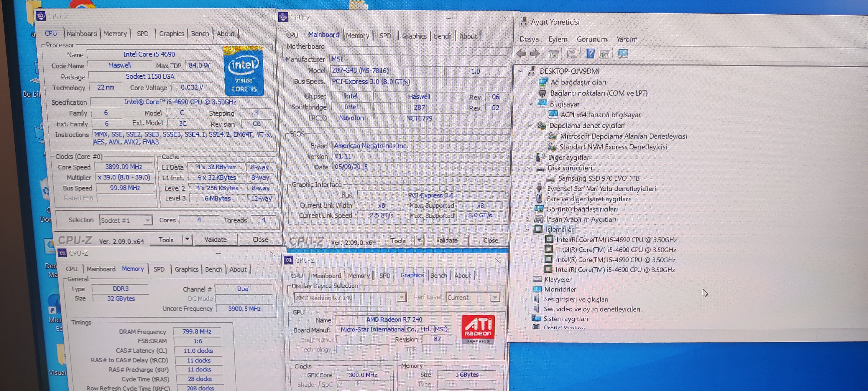Switch to SPD tab in Mainboard CPU-Z window
The image size is (868, 391).
[x=385, y=36]
